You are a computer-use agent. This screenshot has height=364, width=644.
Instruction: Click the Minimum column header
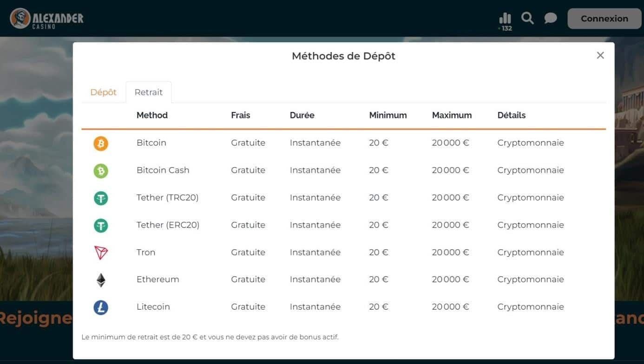tap(388, 115)
